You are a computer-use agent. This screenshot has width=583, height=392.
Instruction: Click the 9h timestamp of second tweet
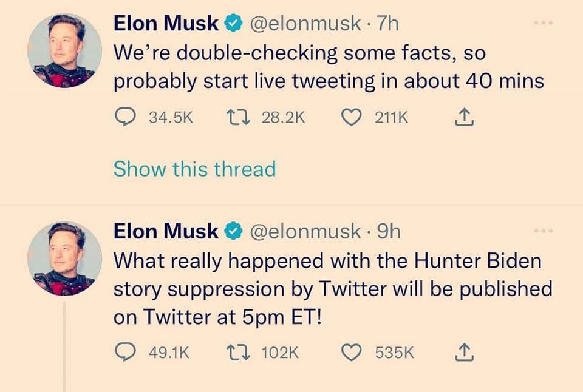(x=388, y=231)
